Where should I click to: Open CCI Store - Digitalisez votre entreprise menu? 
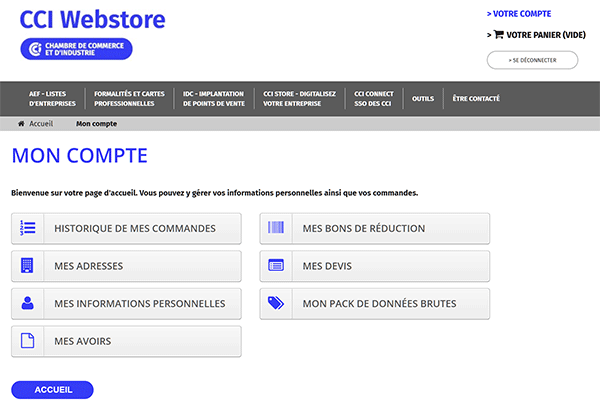(299, 99)
